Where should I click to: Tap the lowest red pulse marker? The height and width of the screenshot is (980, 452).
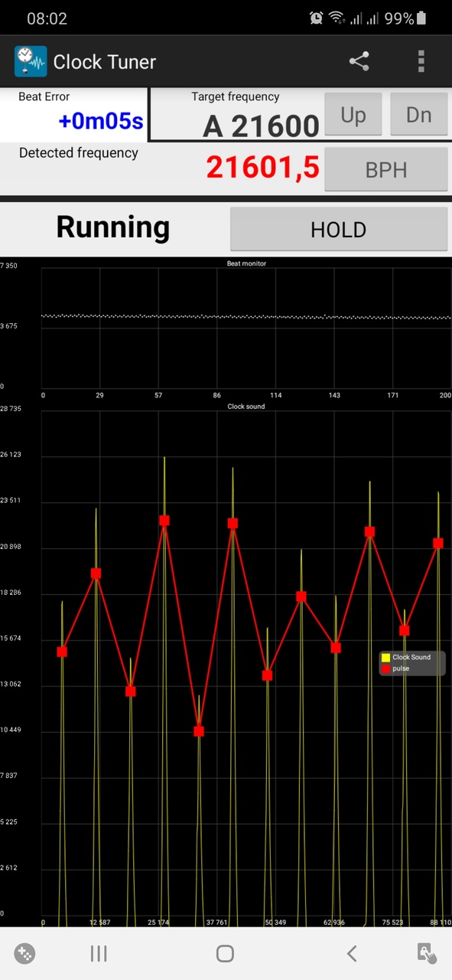199,731
